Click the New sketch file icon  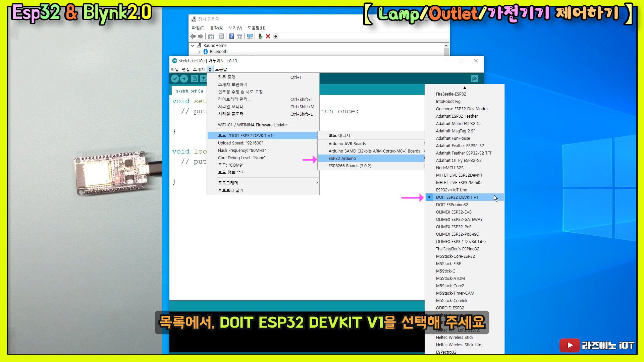pyautogui.click(x=195, y=78)
